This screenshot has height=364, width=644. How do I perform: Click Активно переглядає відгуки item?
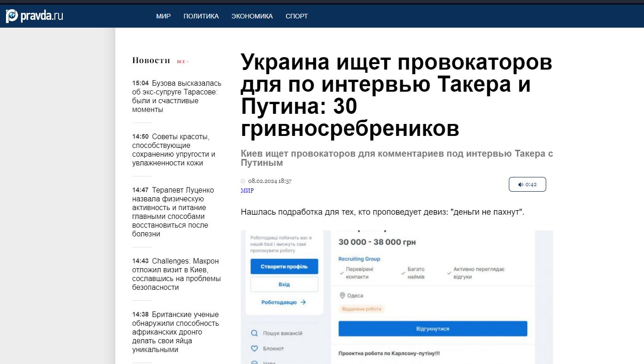pyautogui.click(x=476, y=273)
